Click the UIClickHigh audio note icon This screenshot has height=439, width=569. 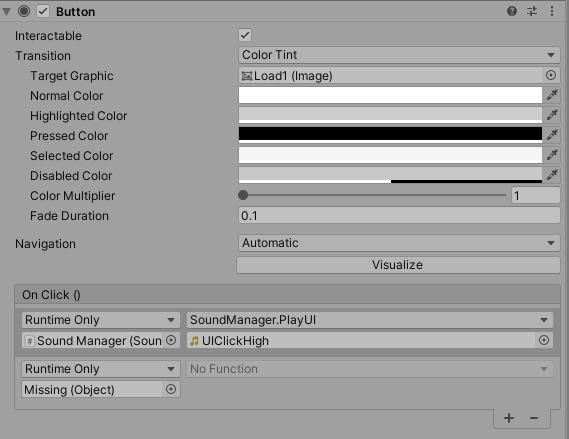[x=195, y=341]
